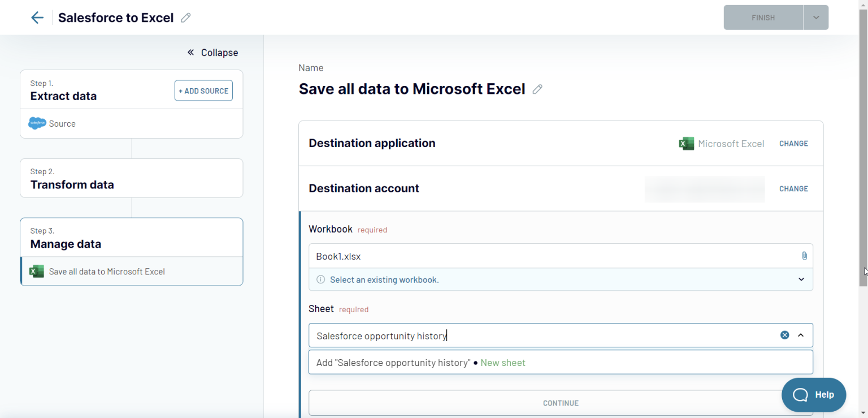Collapse the Sheet suggestions using the chevron
Screen dimensions: 868x418
[x=800, y=335]
